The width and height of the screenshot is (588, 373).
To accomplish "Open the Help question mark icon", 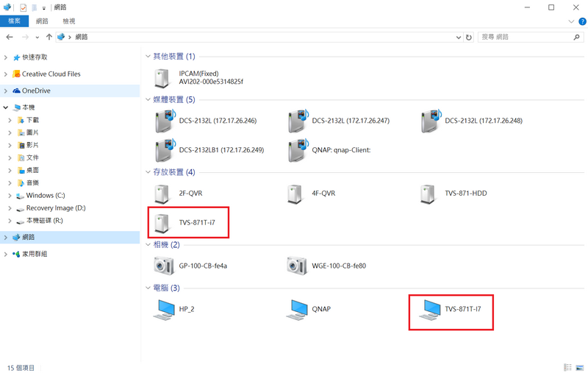I will [x=582, y=21].
